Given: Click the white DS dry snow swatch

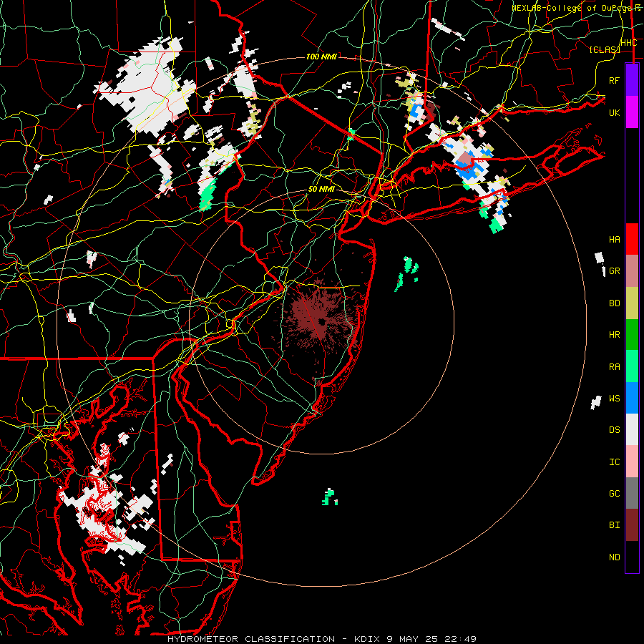Looking at the screenshot, I should (632, 429).
